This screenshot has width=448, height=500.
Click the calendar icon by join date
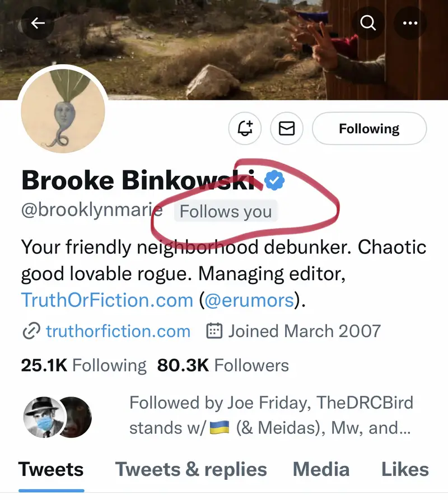214,331
